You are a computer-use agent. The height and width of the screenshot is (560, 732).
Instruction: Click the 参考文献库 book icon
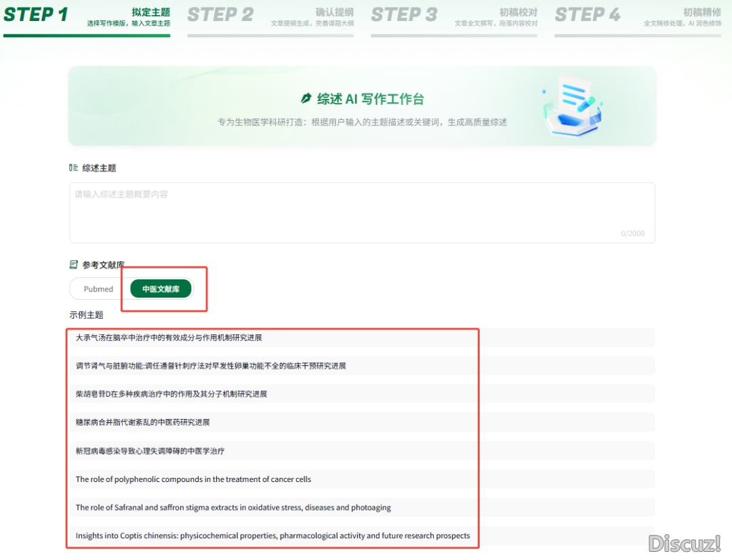[73, 265]
